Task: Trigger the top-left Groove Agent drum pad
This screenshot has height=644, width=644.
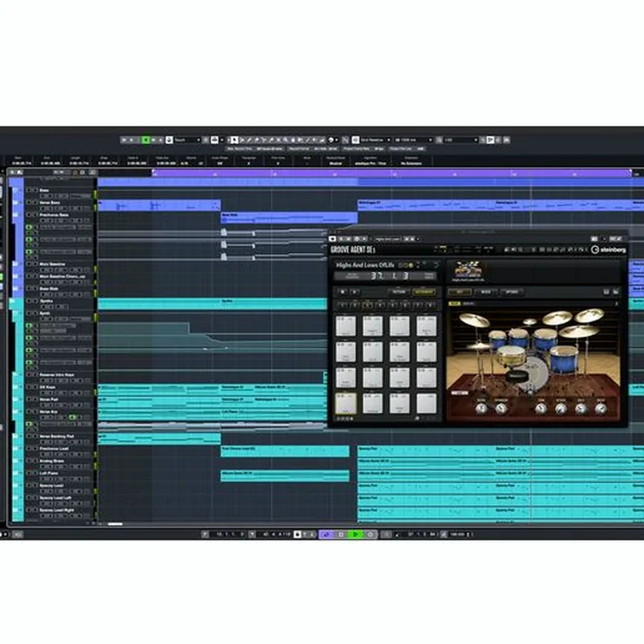Action: tap(346, 326)
